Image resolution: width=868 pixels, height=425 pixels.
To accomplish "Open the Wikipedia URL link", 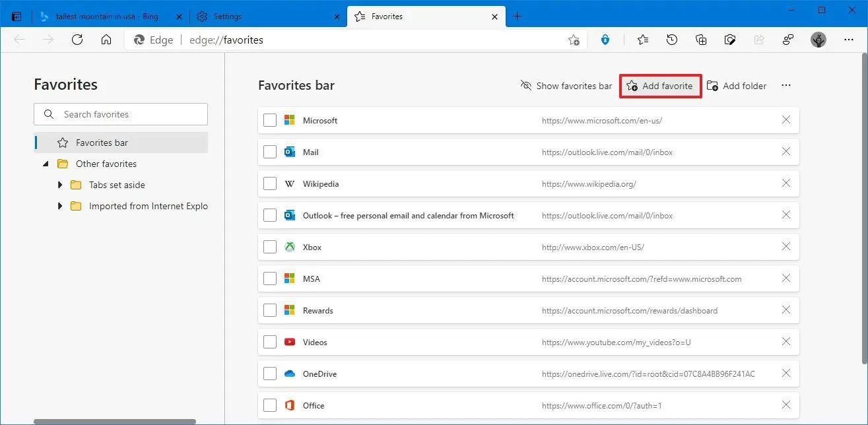I will [x=589, y=184].
